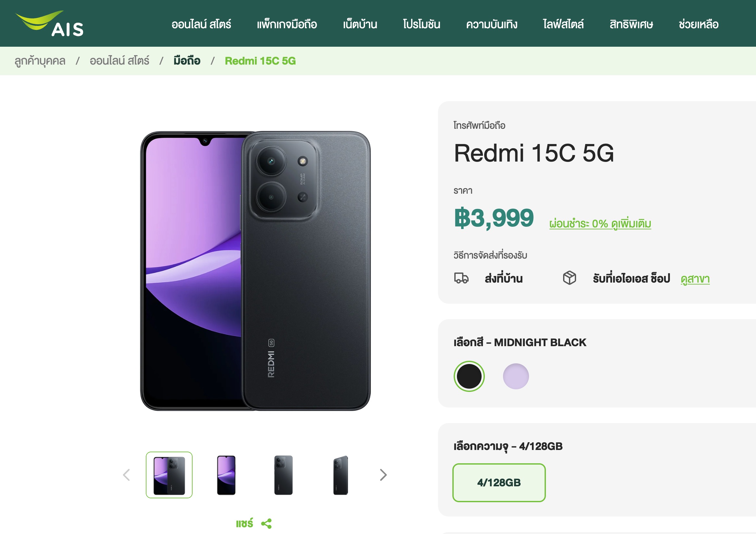Click the home delivery truck icon

point(461,278)
